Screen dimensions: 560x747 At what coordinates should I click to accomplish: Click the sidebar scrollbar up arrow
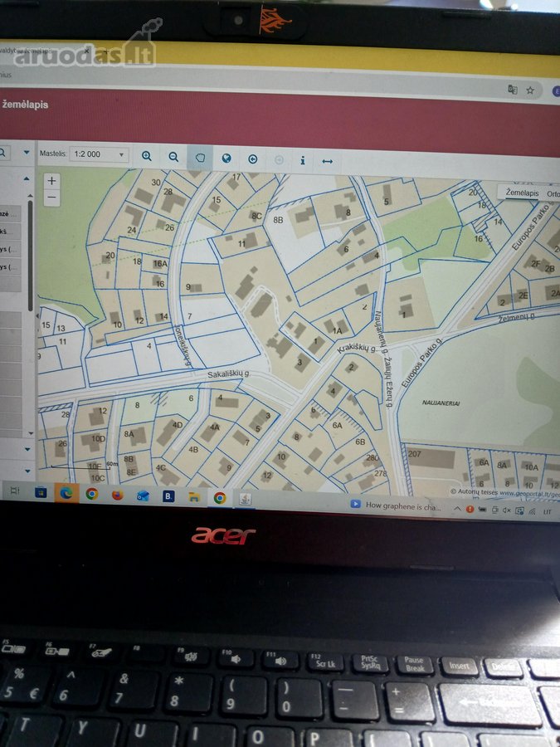[31, 196]
